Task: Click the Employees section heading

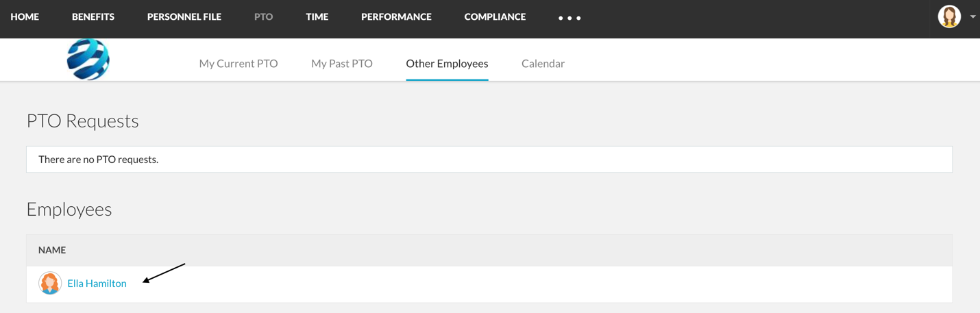Action: (x=69, y=209)
